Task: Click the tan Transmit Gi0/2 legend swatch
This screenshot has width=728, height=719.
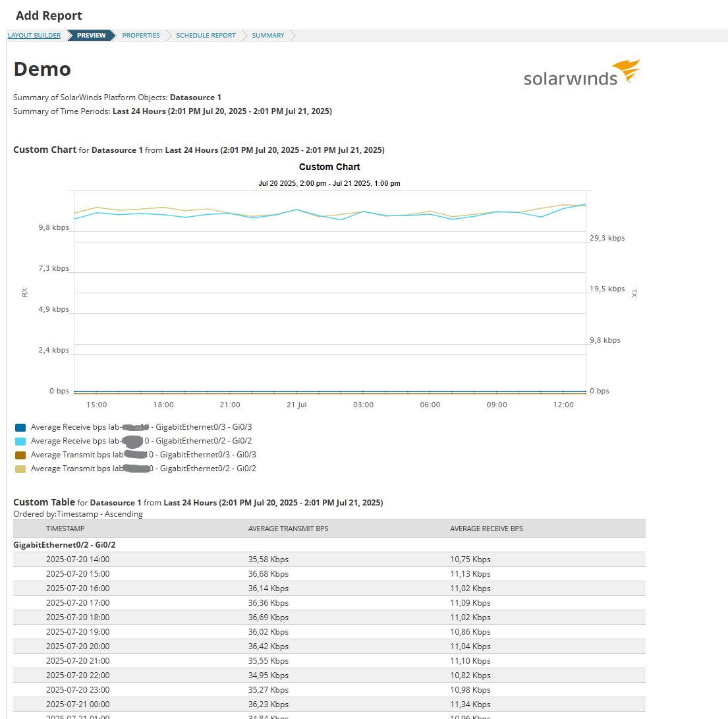Action: pos(20,469)
